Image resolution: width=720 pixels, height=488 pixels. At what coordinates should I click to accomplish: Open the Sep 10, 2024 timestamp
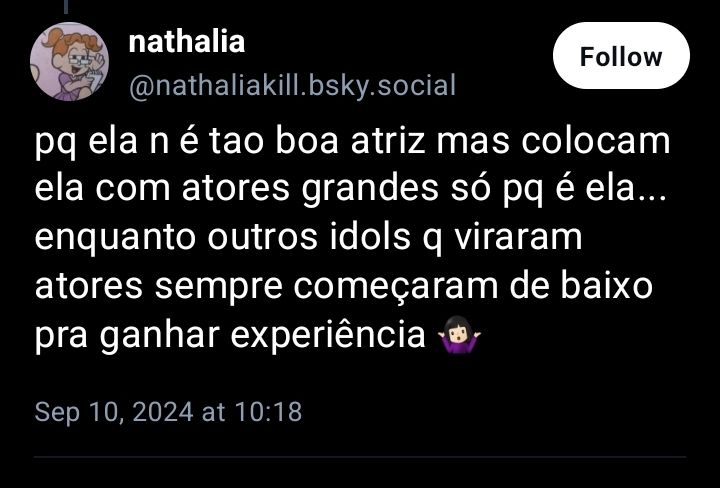pyautogui.click(x=168, y=412)
